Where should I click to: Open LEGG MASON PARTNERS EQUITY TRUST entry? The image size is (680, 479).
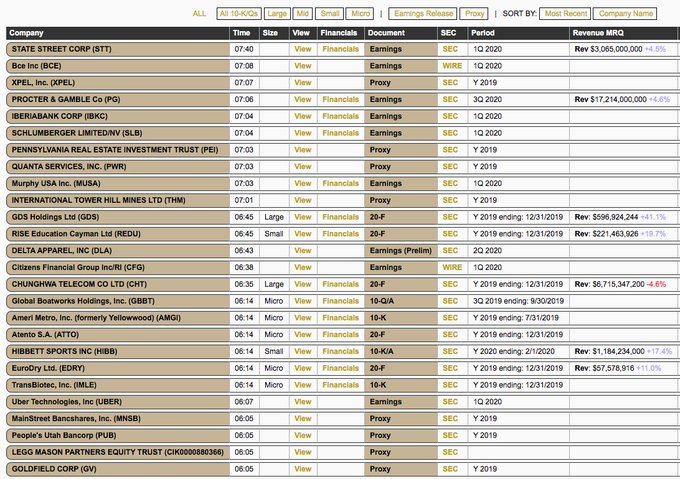coord(118,452)
